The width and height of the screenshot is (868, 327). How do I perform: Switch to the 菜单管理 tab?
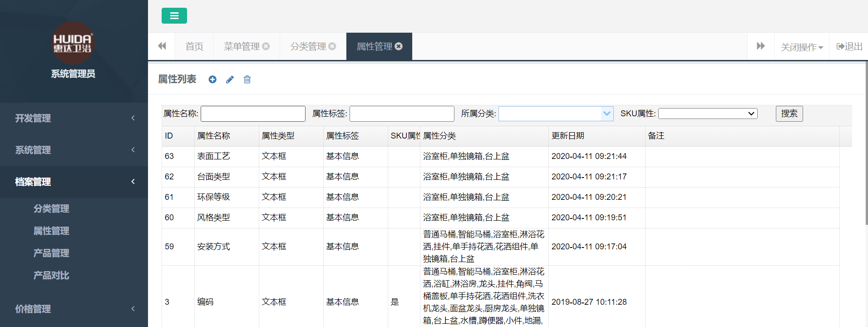click(x=242, y=46)
